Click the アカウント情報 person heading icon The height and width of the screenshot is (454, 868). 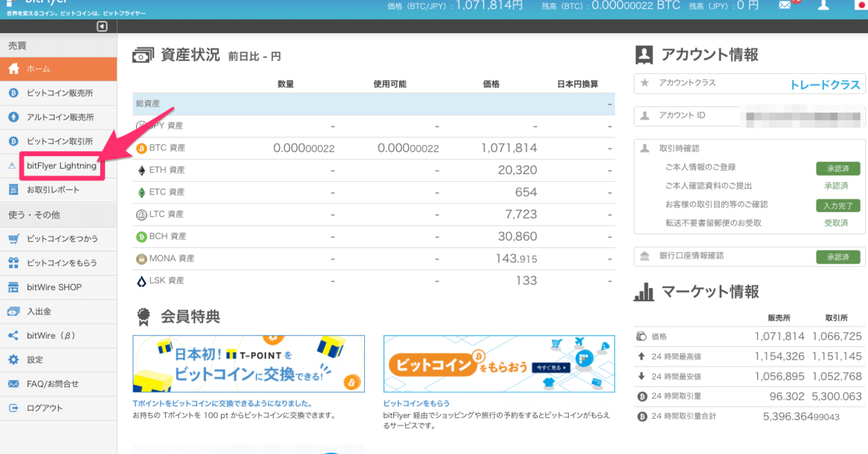[x=644, y=55]
